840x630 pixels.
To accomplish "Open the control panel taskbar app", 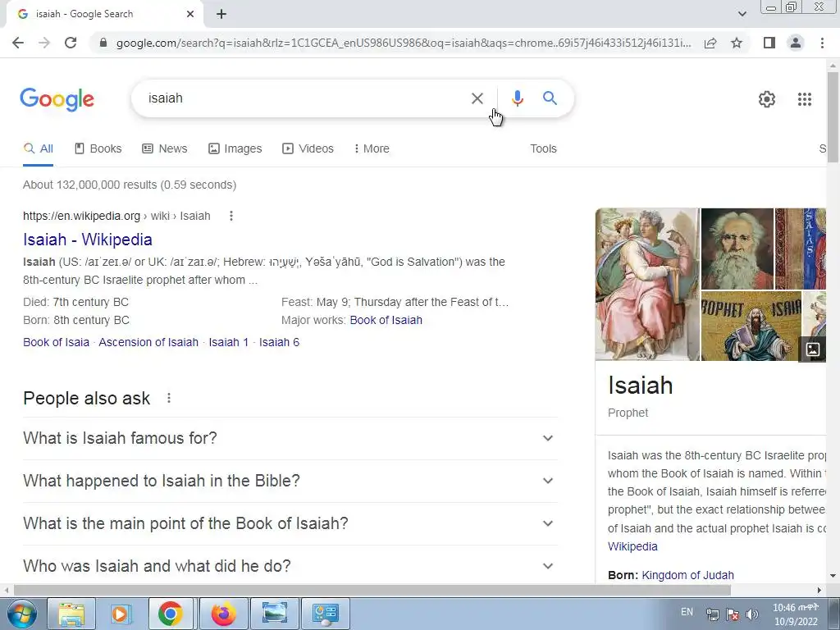I will [325, 614].
